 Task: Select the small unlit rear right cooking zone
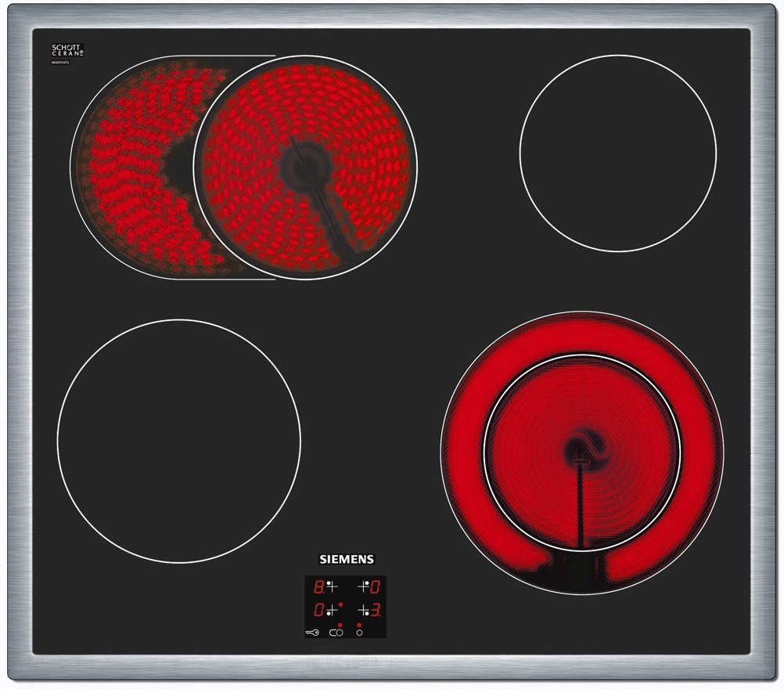pos(617,153)
